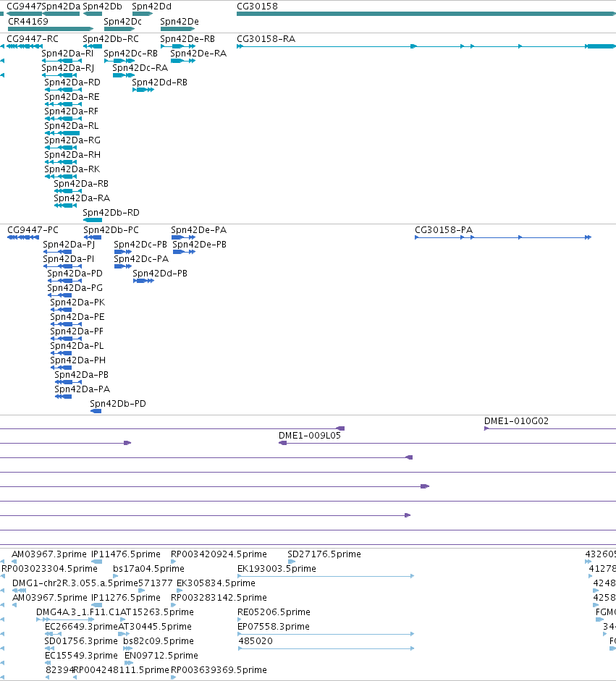Click the CG30158-PA protein glyph
The height and width of the screenshot is (681, 616).
tap(503, 237)
